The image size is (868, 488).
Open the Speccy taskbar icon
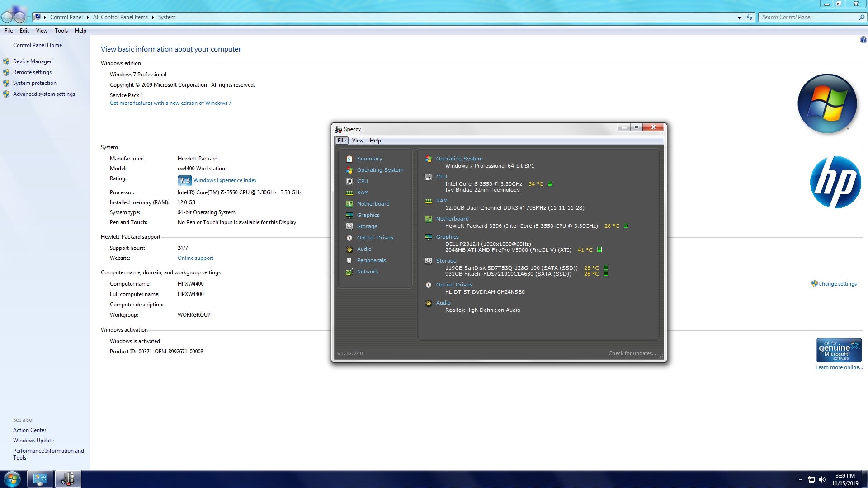[x=68, y=479]
